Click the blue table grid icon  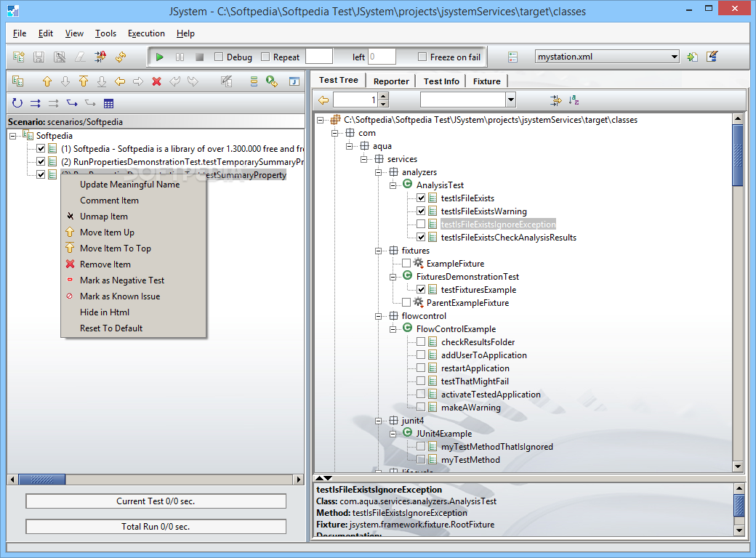point(108,103)
